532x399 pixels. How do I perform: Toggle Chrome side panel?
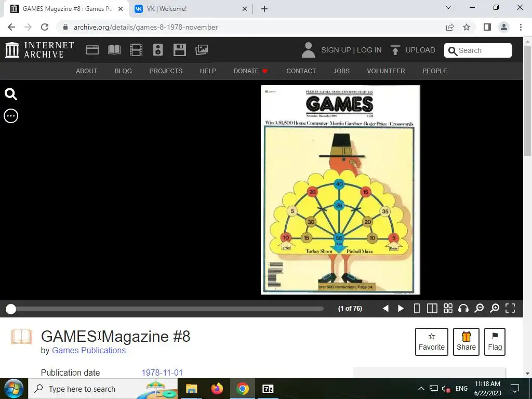click(487, 27)
